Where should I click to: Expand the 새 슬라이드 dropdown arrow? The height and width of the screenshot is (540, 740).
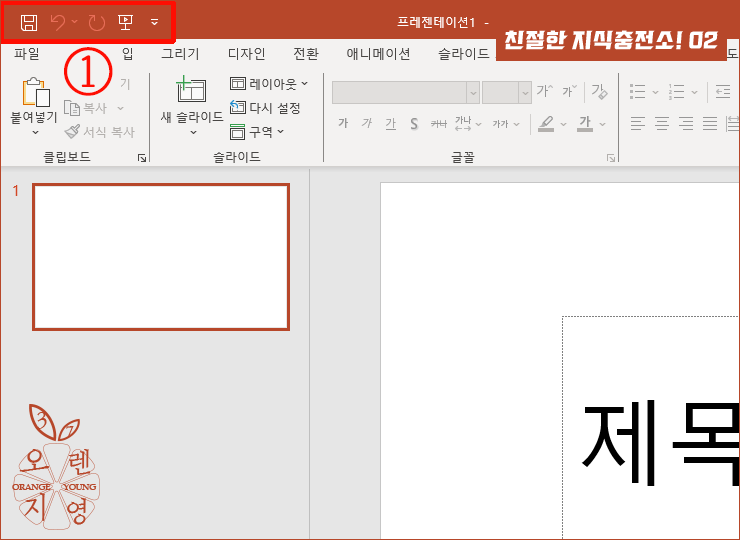(x=193, y=133)
